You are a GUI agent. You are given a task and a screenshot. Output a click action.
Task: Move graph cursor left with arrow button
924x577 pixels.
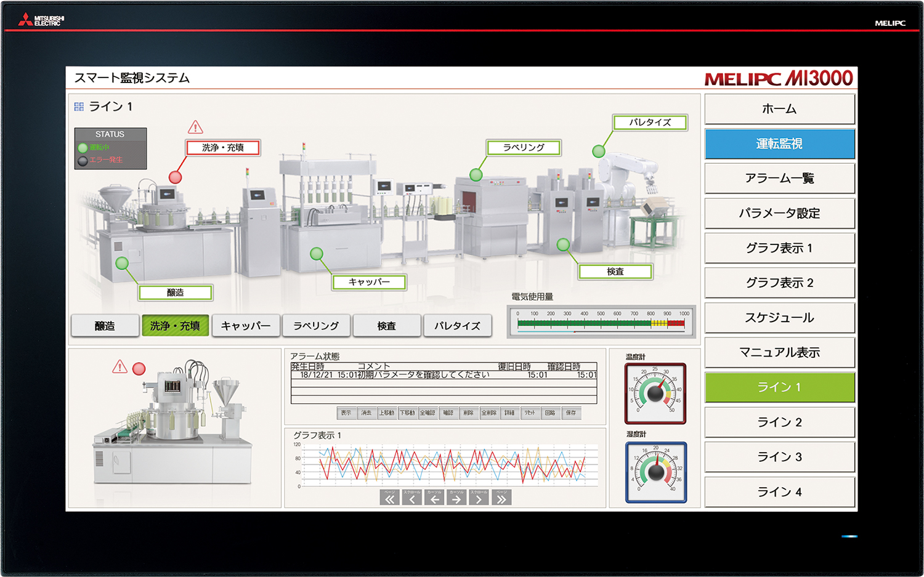(x=434, y=498)
